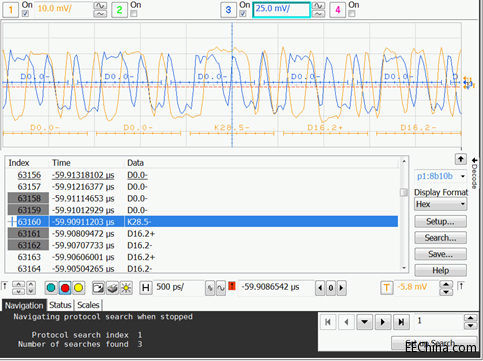Click decode list scroll down arrow
483x361 pixels.
(404, 268)
